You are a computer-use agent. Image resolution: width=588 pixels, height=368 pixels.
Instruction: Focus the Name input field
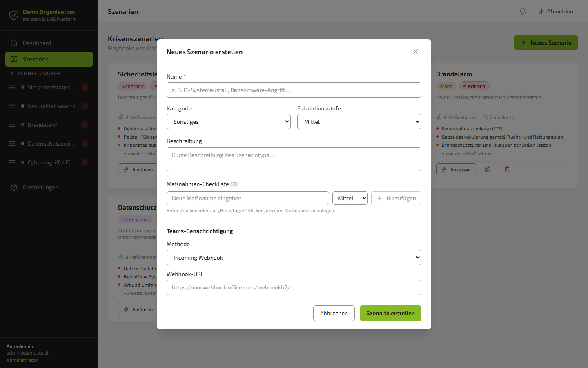pos(294,90)
